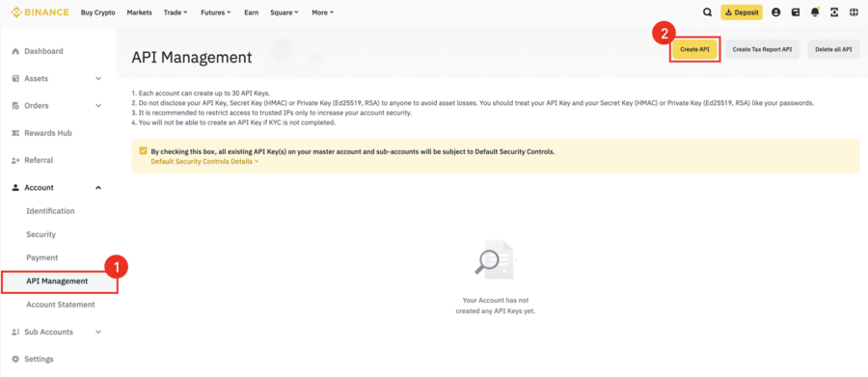Image resolution: width=868 pixels, height=377 pixels.
Task: Click the API Management page heading
Action: pyautogui.click(x=192, y=57)
